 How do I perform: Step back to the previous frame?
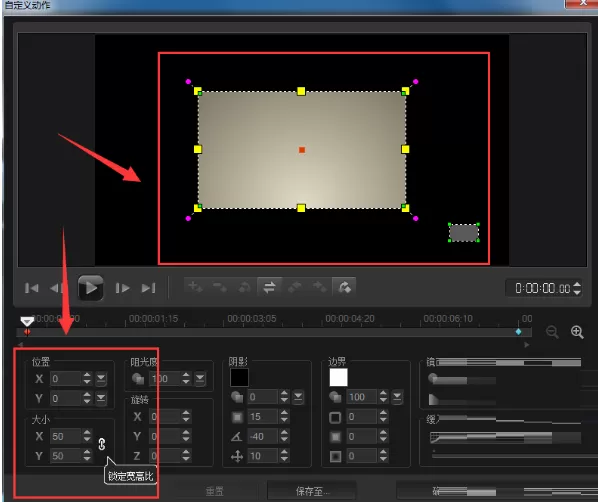click(56, 288)
